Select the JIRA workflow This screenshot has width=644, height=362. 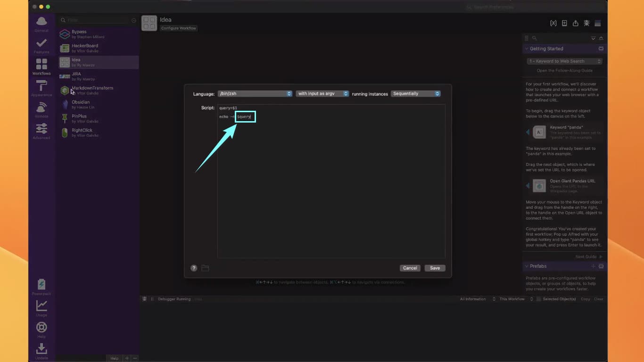point(98,76)
